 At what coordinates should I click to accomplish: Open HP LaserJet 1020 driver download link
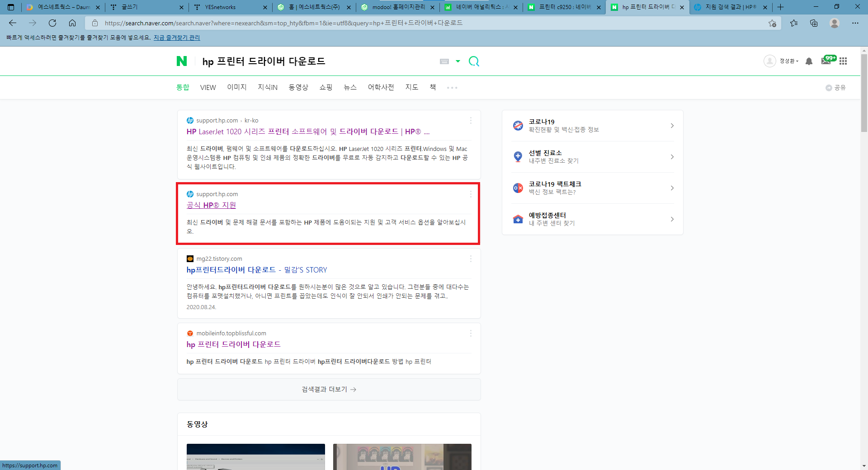(x=308, y=132)
